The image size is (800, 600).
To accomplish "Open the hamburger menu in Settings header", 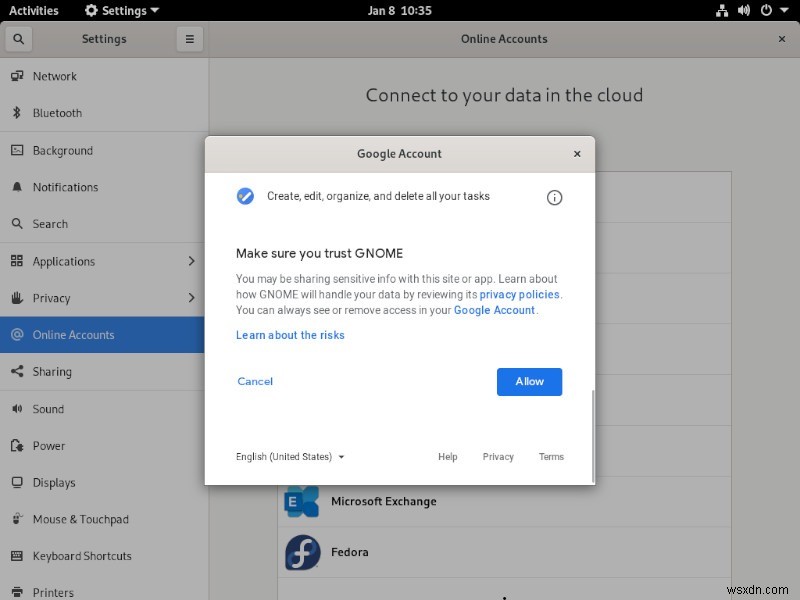I will (189, 38).
